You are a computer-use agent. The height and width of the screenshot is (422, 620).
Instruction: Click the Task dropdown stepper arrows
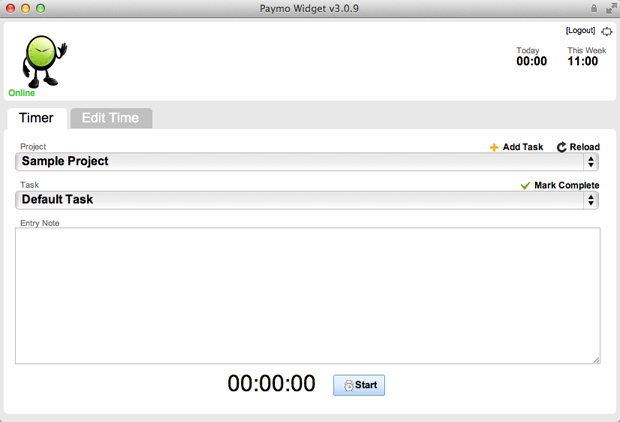(x=591, y=200)
